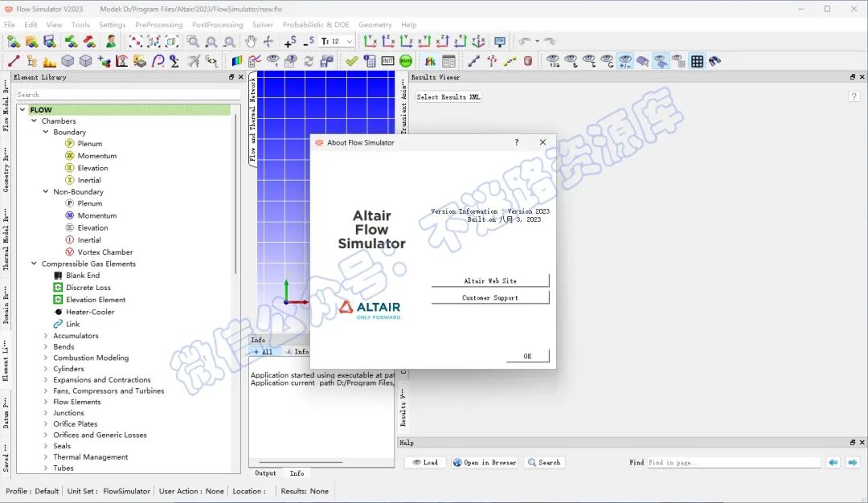Click the G<>L conversion icon
The width and height of the screenshot is (868, 503).
[211, 61]
